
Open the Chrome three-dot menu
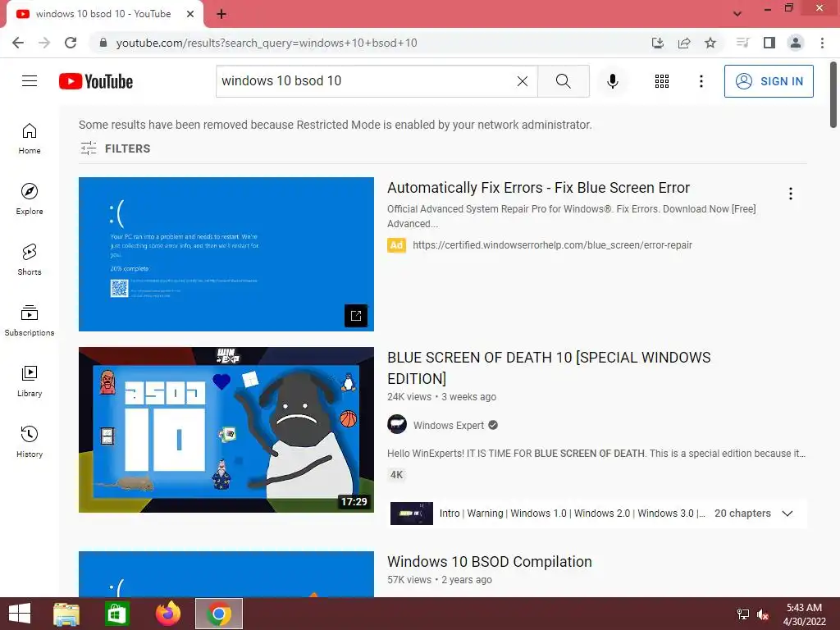[x=822, y=43]
